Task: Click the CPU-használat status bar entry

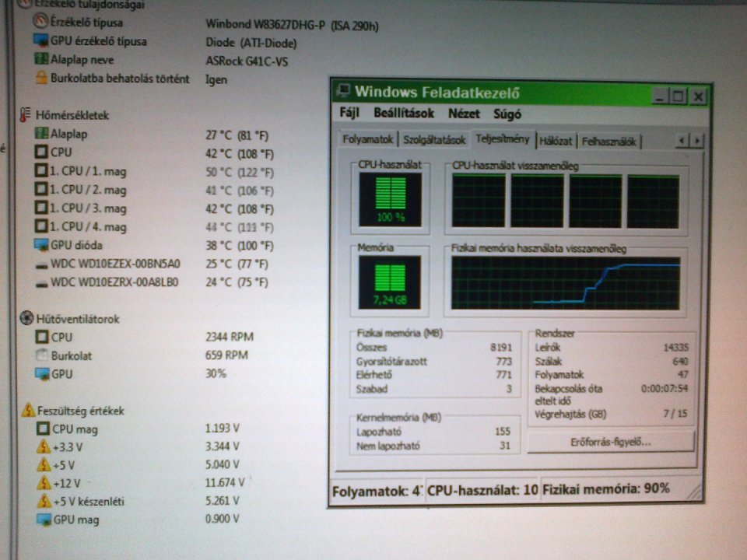Action: (482, 490)
